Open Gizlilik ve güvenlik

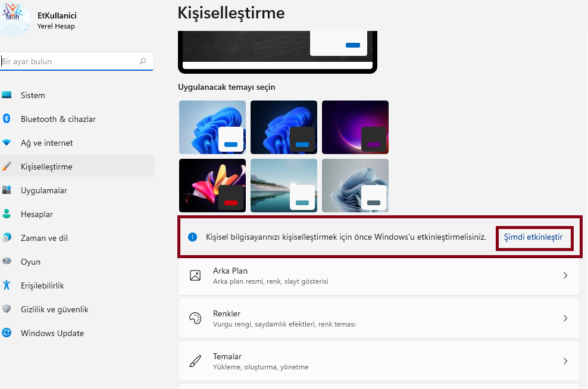(x=77, y=309)
